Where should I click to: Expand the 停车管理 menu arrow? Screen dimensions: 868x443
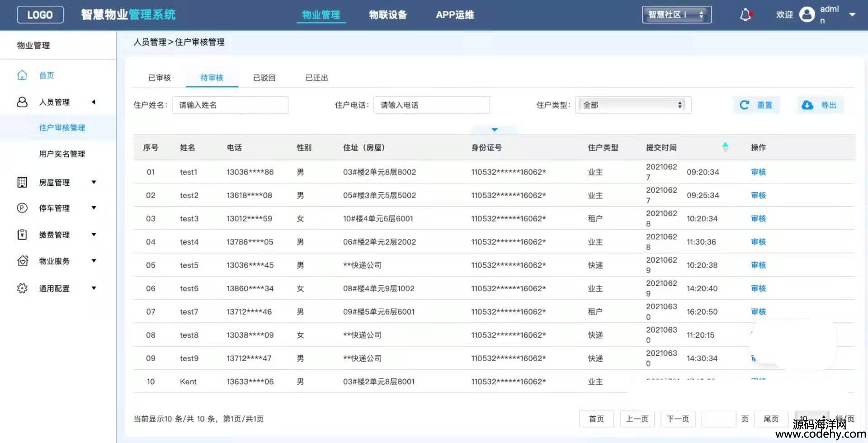[x=94, y=208]
